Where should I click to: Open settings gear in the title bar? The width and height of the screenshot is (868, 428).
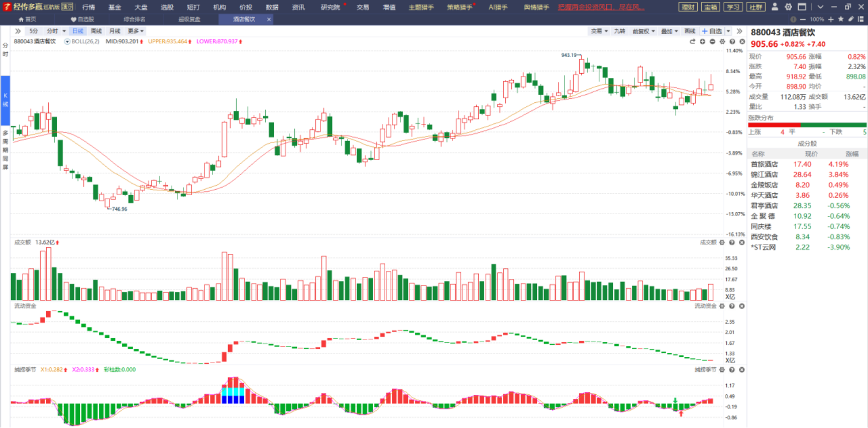(x=788, y=7)
